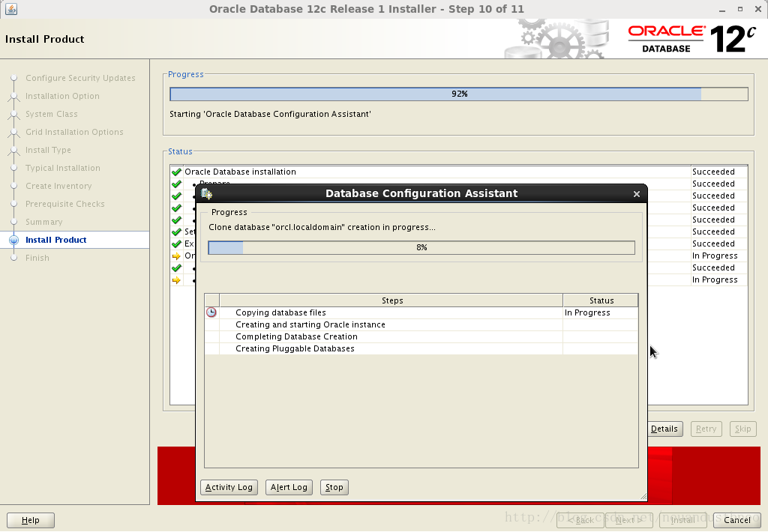Select System Class step in sidebar
Viewport: 768px width, 532px height.
coord(52,114)
